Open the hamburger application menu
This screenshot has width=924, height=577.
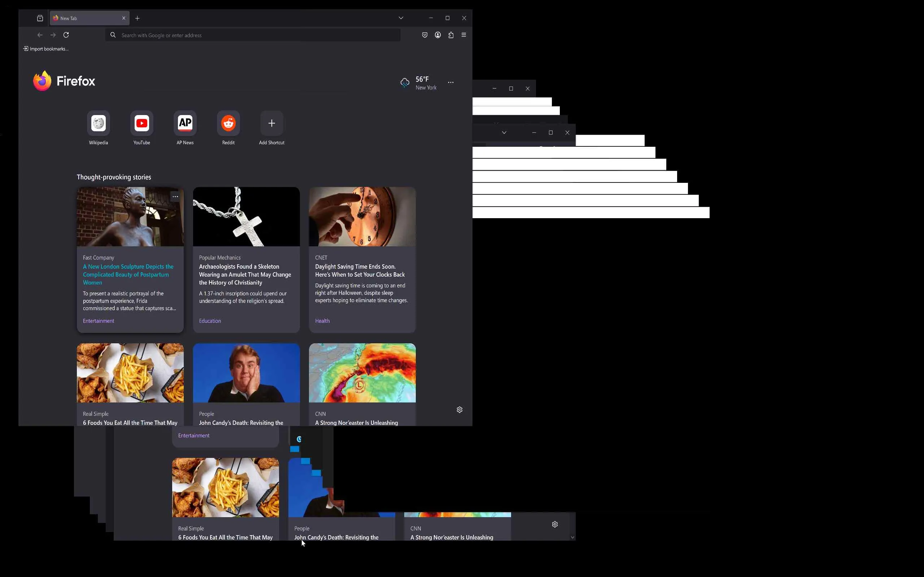click(464, 35)
